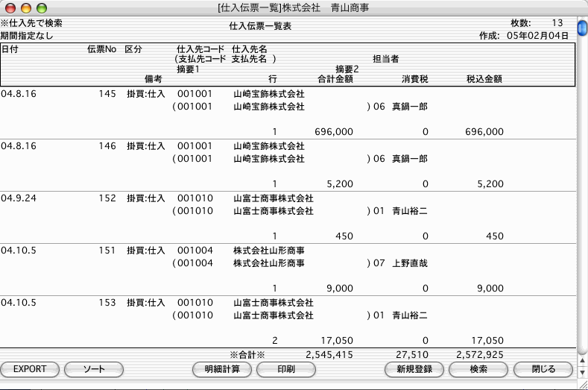Sort the list with ソート button
Screen dimensions: 588x390
pos(94,369)
